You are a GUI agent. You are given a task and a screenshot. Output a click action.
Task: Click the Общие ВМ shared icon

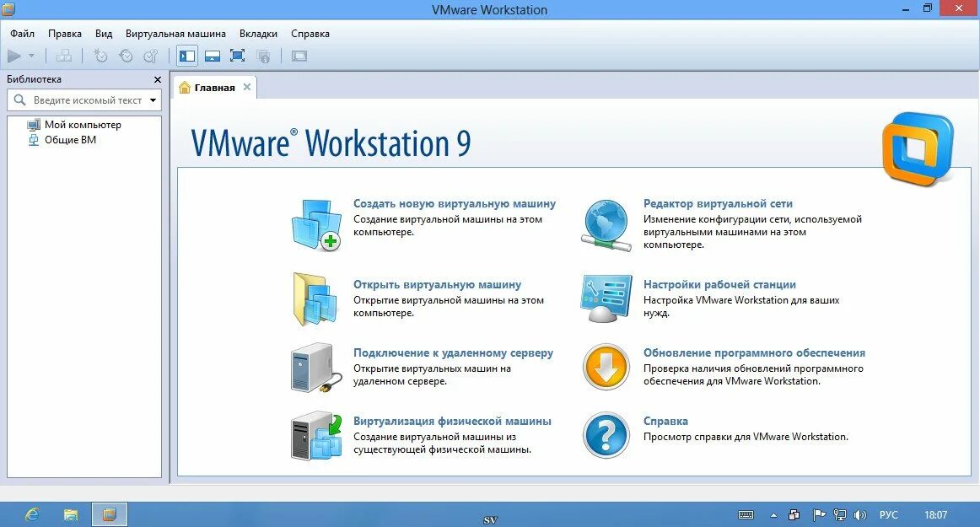pyautogui.click(x=34, y=140)
